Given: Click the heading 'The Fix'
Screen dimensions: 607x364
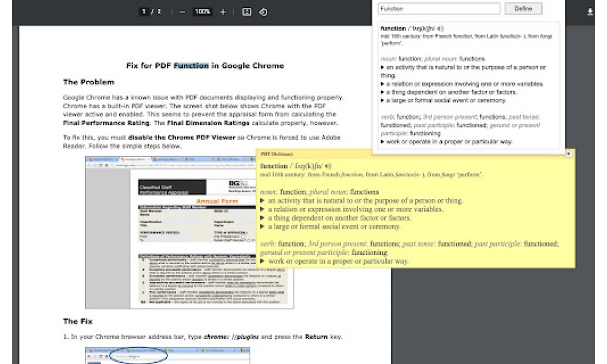Looking at the screenshot, I should (78, 321).
